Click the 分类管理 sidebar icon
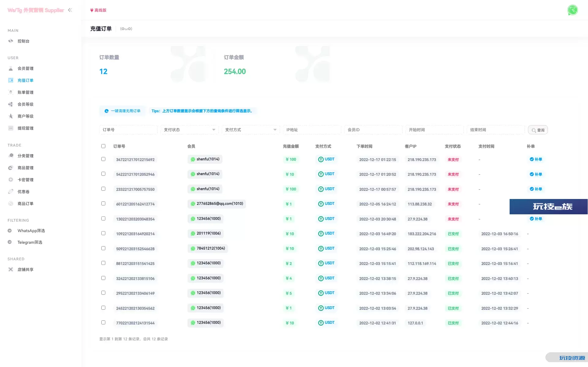The height and width of the screenshot is (367, 588). [x=11, y=156]
